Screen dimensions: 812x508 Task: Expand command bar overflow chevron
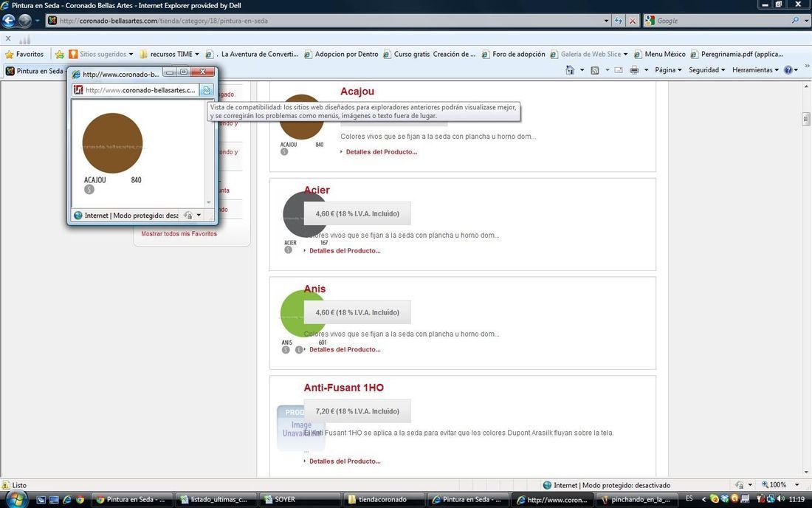point(806,66)
